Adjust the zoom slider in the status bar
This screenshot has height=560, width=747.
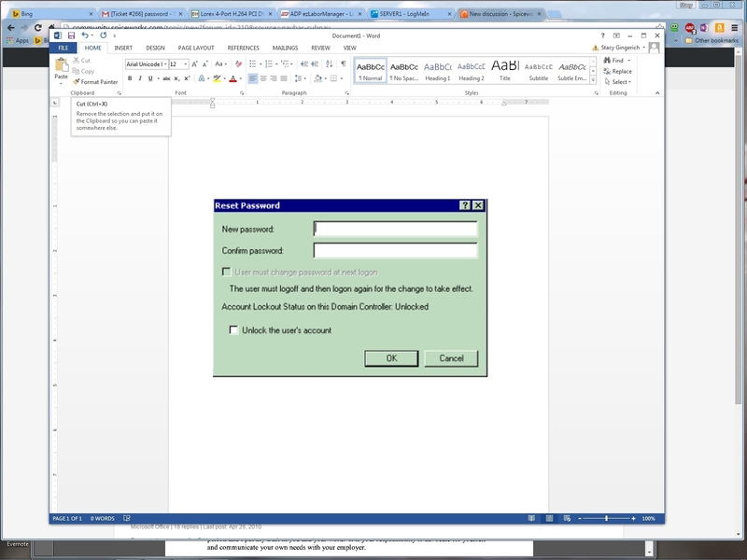(x=606, y=517)
